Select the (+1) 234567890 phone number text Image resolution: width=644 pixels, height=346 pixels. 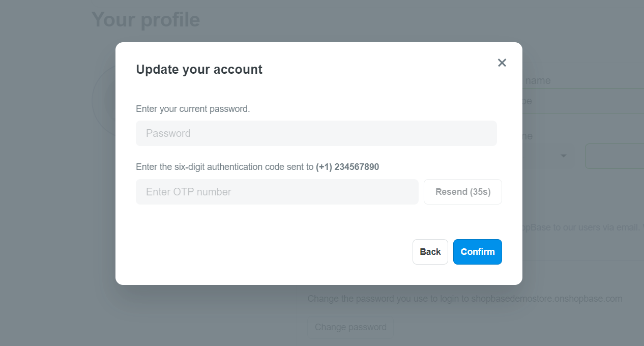pos(347,167)
